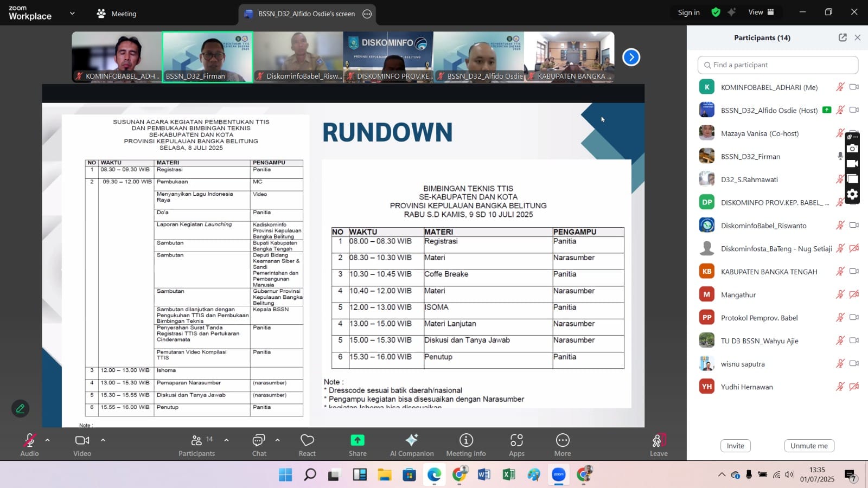Open the AI Companion panel

coord(412,445)
